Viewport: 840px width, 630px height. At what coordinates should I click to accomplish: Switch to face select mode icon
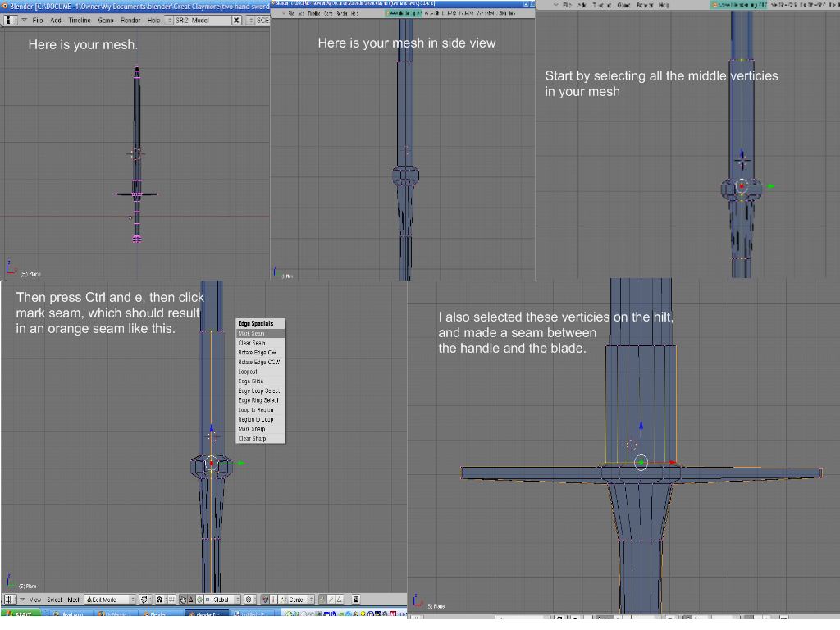coord(339,600)
